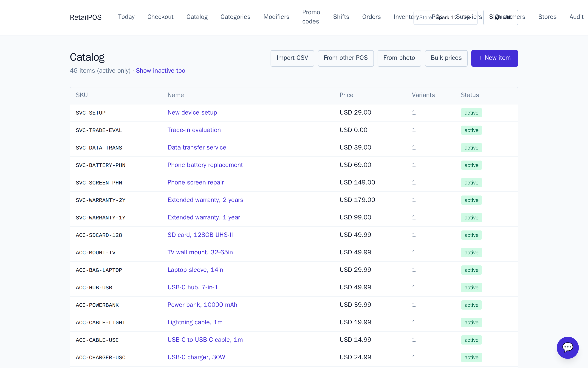Open the Today nav item

tap(126, 17)
